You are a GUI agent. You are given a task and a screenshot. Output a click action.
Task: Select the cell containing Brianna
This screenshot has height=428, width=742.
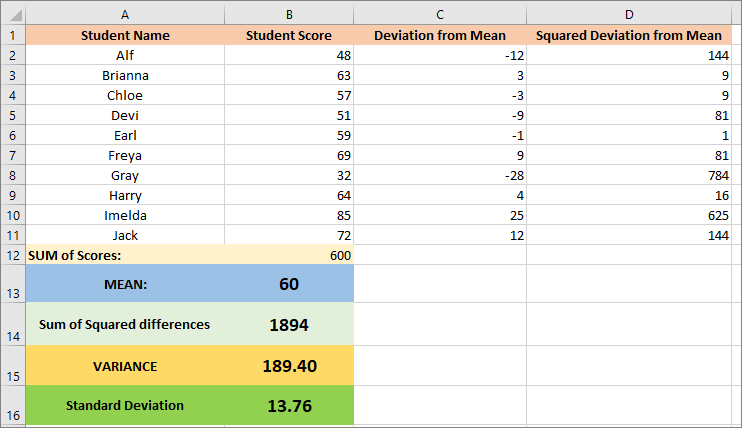pos(125,75)
